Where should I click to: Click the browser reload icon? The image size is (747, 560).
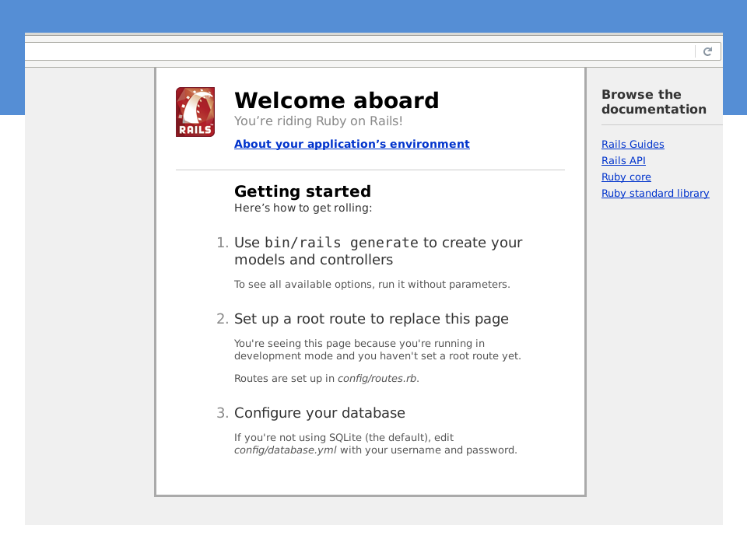tap(707, 51)
